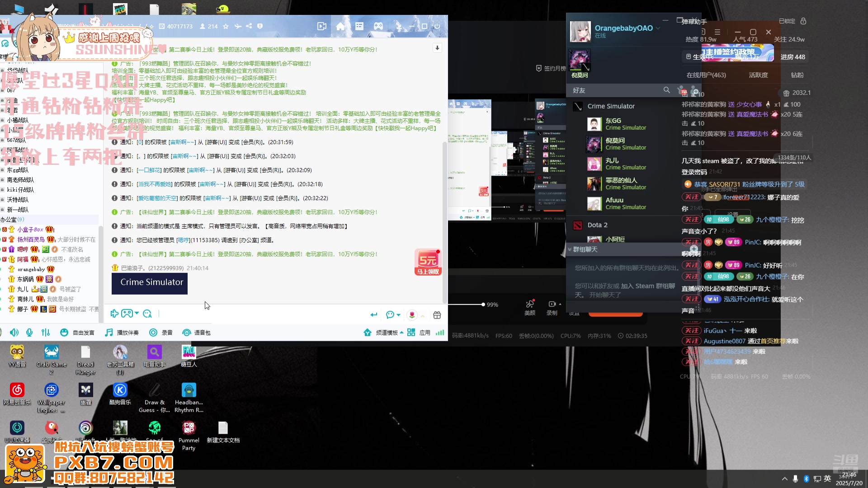Select friend 东GG in Steam list
Viewport: 868px width, 488px height.
[x=626, y=124]
